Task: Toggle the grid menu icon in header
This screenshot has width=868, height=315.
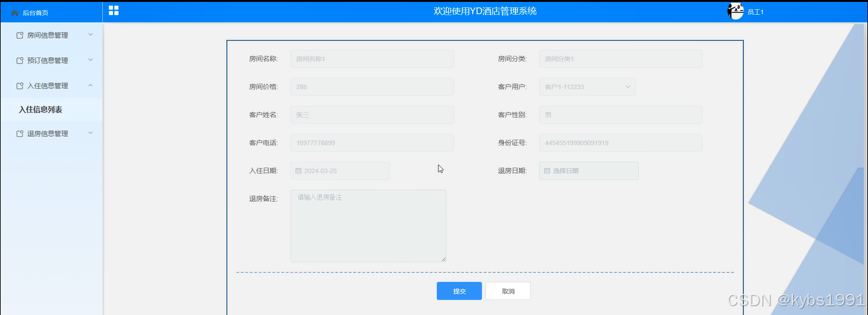Action: click(114, 10)
